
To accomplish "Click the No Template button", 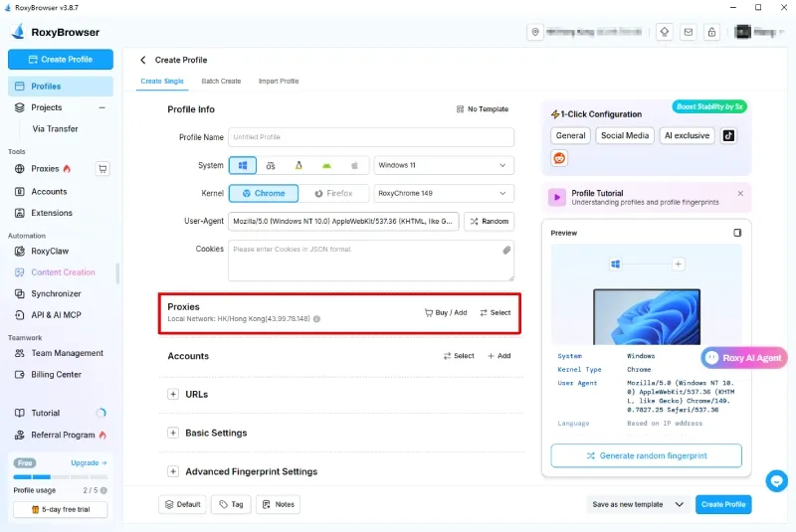I will click(483, 109).
